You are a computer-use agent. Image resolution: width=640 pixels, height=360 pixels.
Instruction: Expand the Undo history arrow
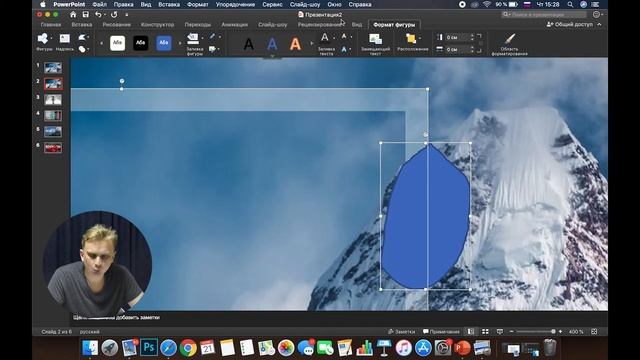pos(104,15)
